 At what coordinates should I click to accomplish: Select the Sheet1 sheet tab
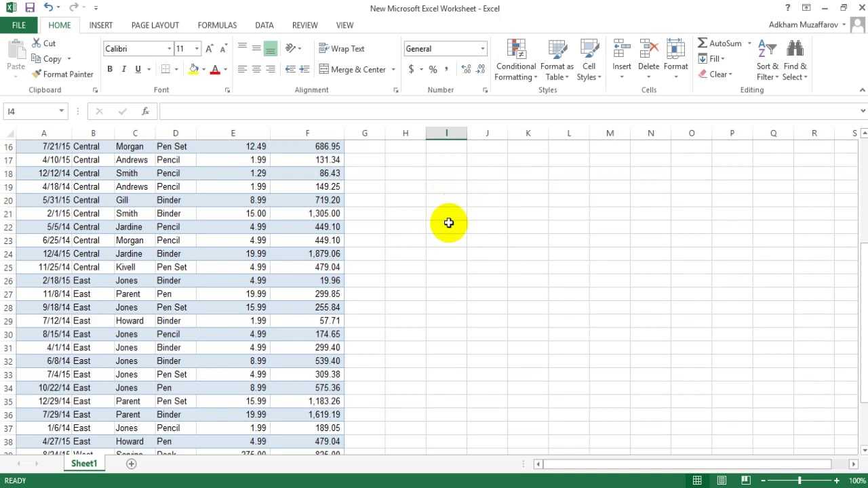coord(85,464)
